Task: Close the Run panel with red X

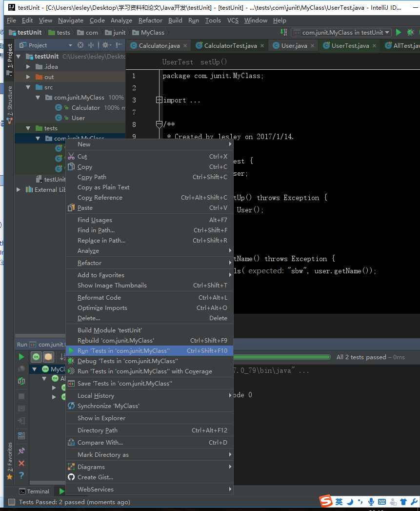Action: tap(21, 463)
